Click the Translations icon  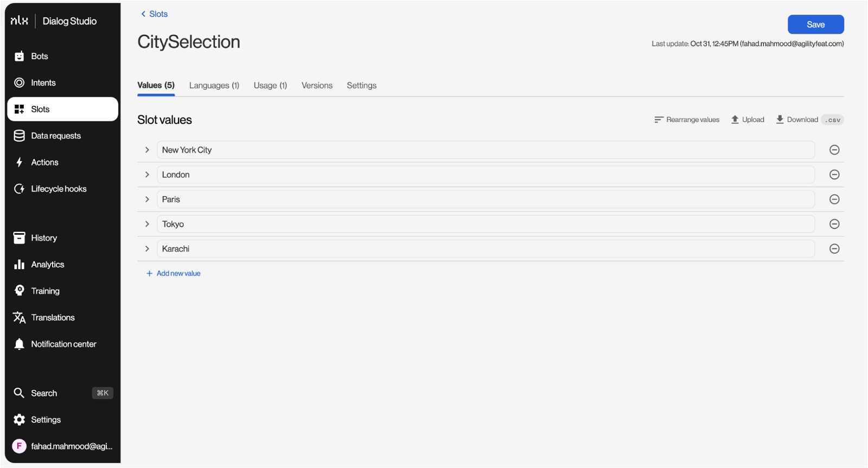20,318
